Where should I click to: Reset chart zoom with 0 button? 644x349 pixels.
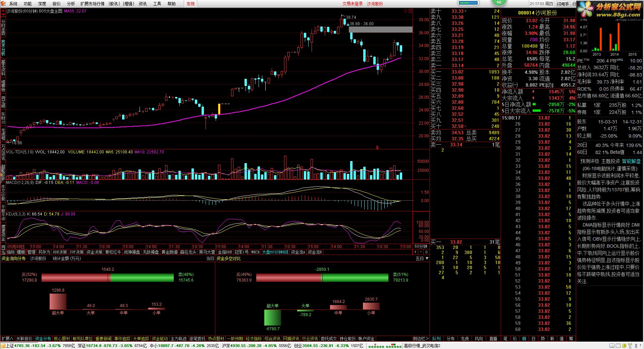click(x=426, y=252)
